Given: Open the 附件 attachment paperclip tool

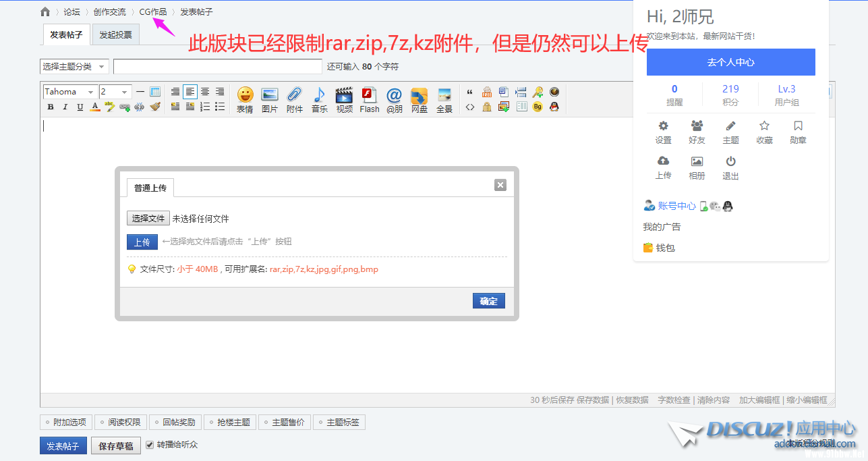Looking at the screenshot, I should pyautogui.click(x=294, y=99).
